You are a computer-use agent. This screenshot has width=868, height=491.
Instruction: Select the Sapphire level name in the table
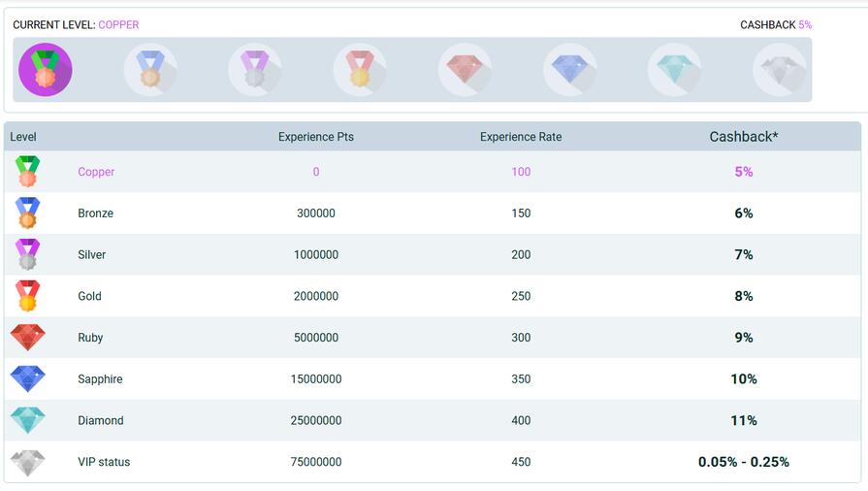[100, 379]
